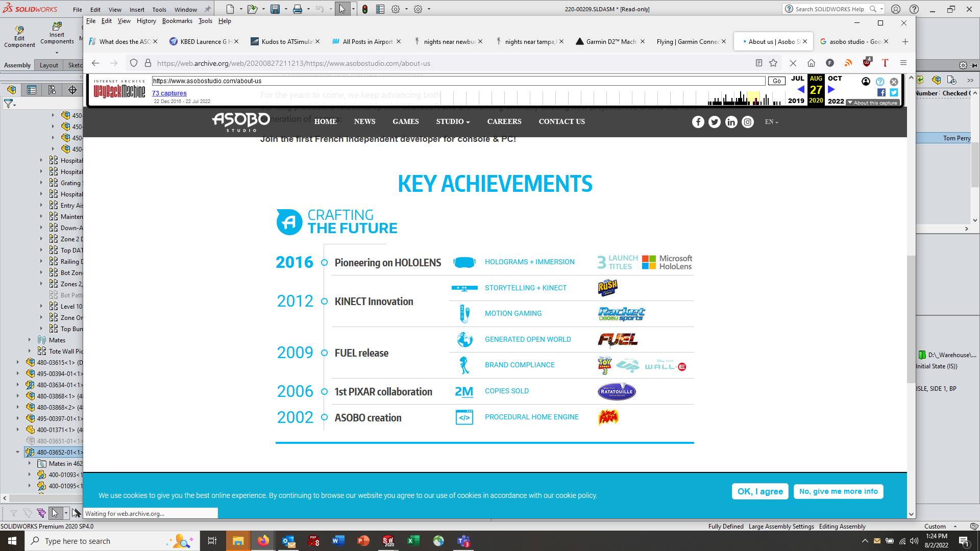The height and width of the screenshot is (551, 980).
Task: Click the Asobo Facebook icon
Action: click(698, 122)
